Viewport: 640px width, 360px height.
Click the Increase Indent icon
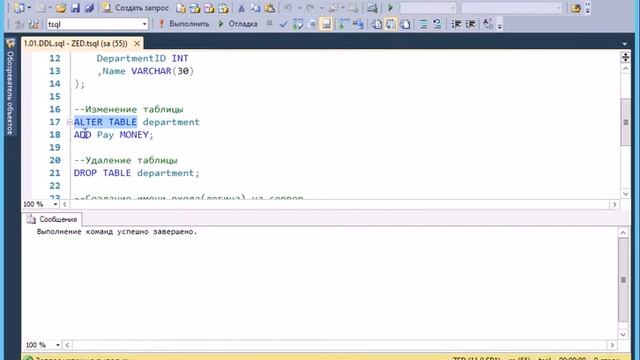pos(470,24)
